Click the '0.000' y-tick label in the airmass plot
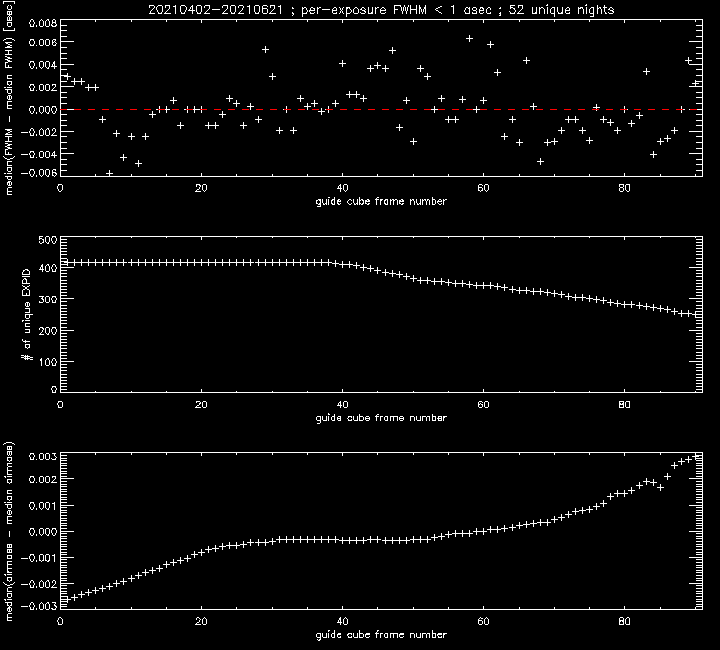Viewport: 720px width, 650px height. [x=43, y=532]
